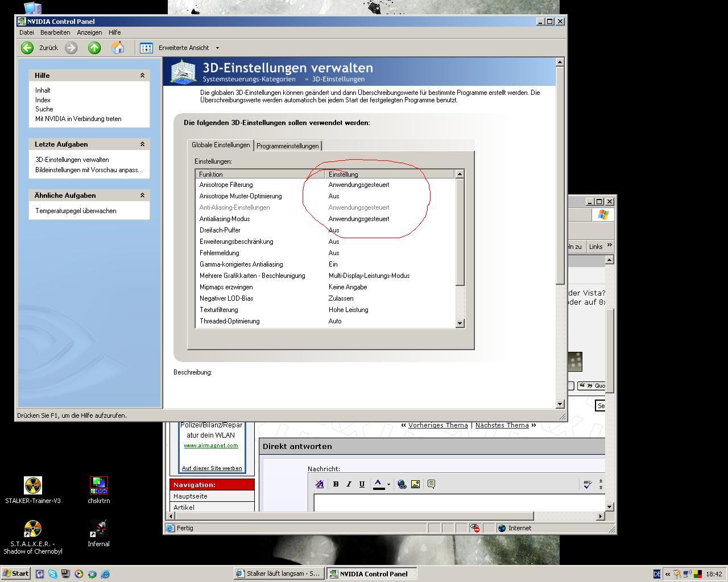Go up one level with green up arrow
Viewport: 728px width, 582px height.
[x=94, y=48]
